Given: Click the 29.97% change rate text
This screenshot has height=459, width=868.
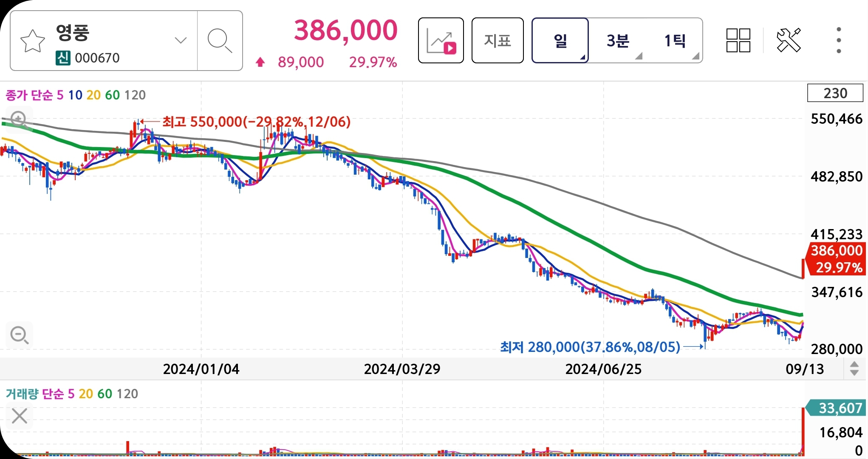Looking at the screenshot, I should (373, 62).
